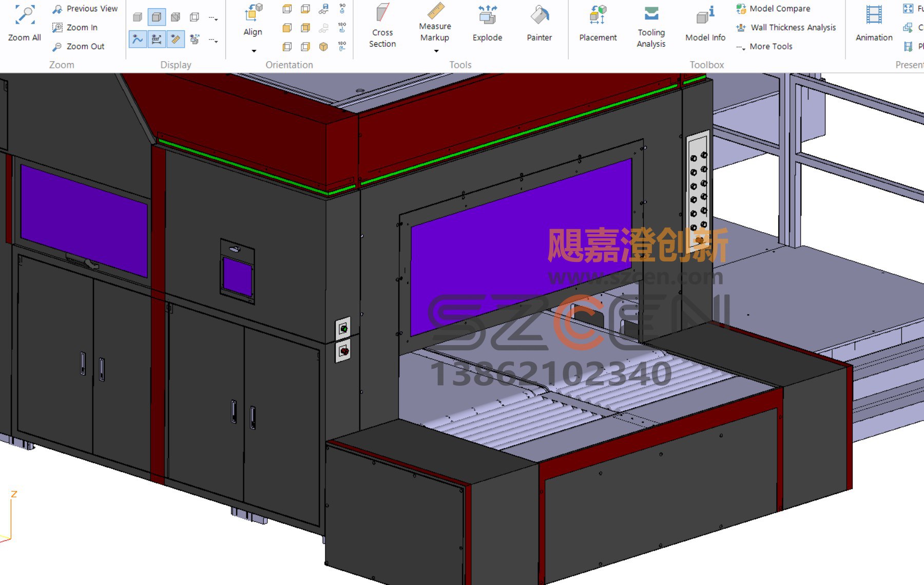Click the large purple window panel on model

521,247
